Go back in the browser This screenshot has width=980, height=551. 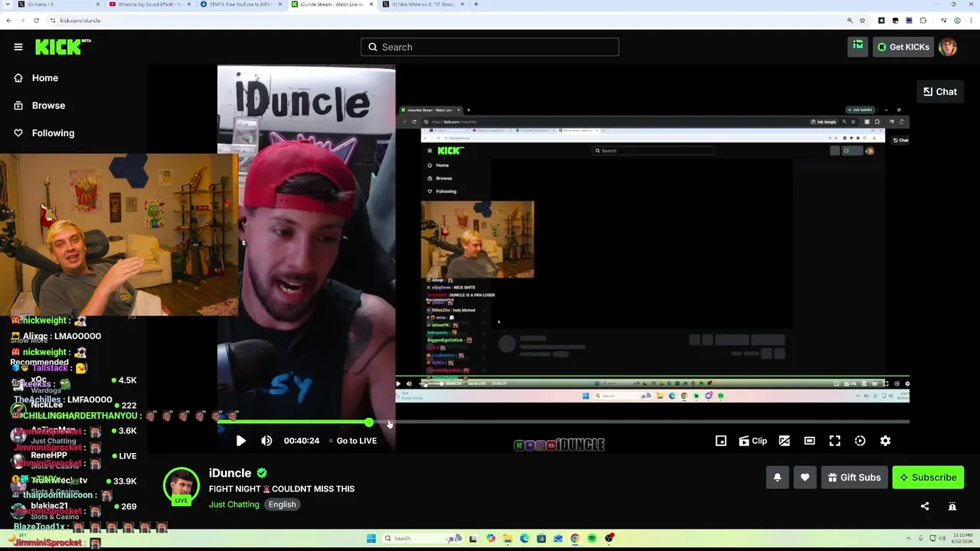point(8,21)
